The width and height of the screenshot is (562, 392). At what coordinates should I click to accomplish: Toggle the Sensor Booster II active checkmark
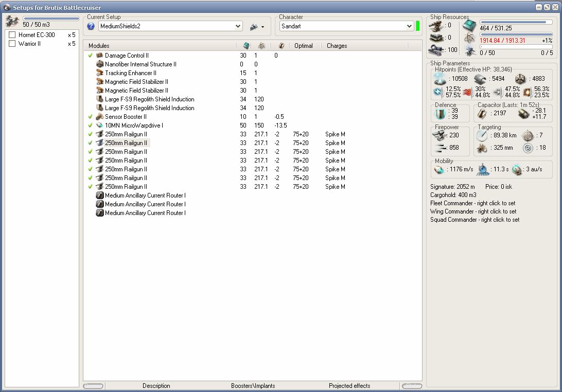coord(91,116)
